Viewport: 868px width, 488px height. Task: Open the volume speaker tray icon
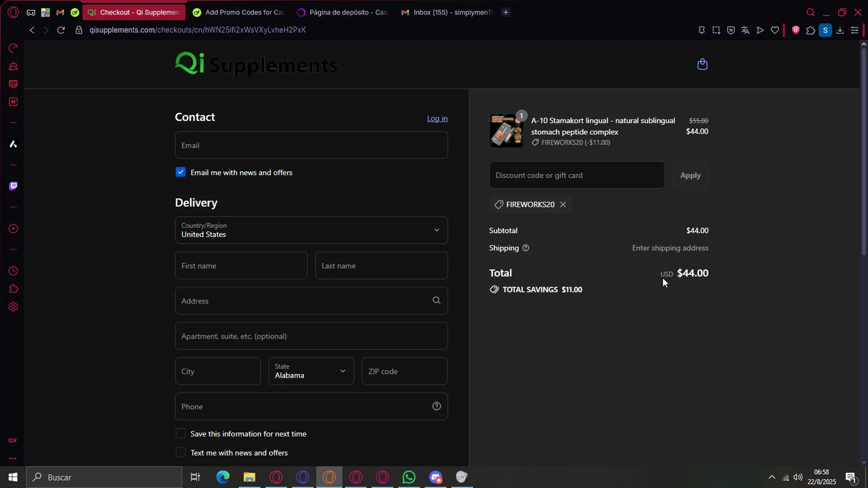(798, 478)
